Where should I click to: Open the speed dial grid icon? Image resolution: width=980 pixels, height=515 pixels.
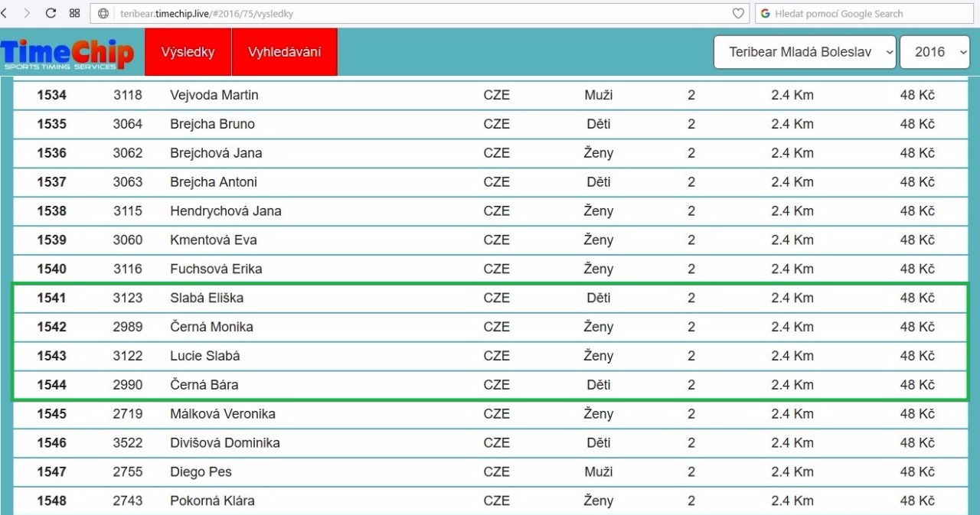pyautogui.click(x=74, y=13)
